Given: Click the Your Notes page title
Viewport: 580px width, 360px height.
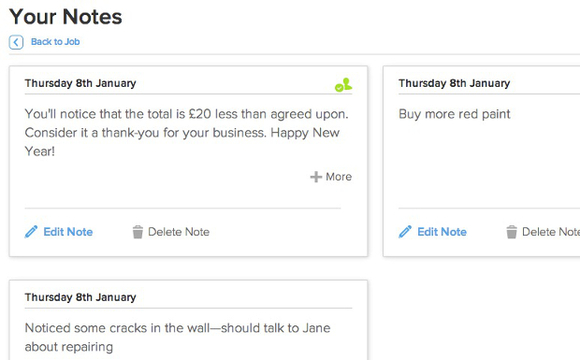Looking at the screenshot, I should [65, 17].
